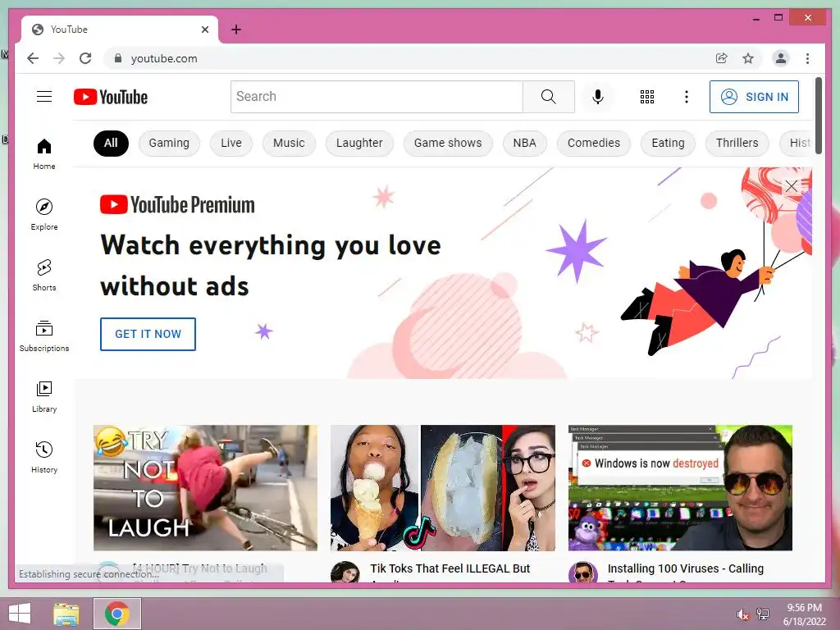Open Installing 100 Viruses title link

click(x=685, y=568)
